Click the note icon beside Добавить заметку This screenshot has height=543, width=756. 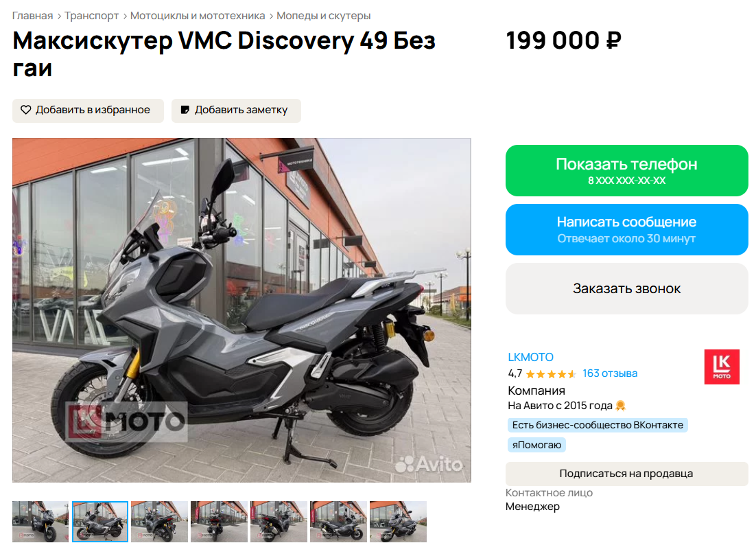pyautogui.click(x=185, y=110)
